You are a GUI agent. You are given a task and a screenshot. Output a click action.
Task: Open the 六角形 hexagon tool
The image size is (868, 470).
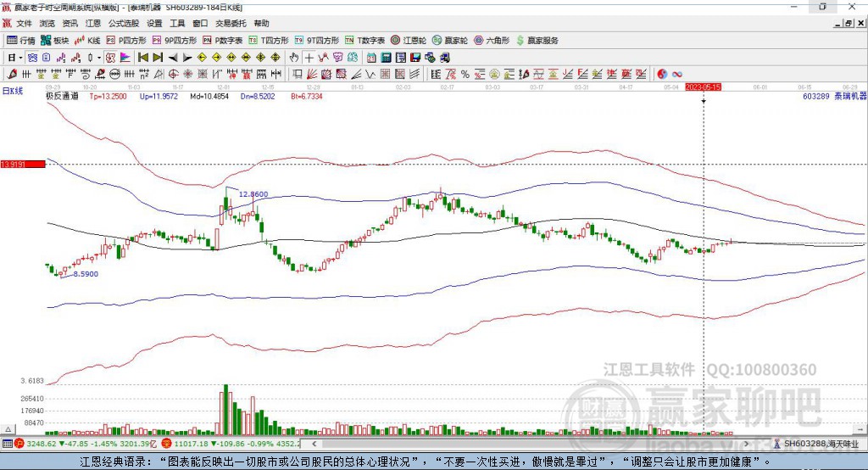492,41
